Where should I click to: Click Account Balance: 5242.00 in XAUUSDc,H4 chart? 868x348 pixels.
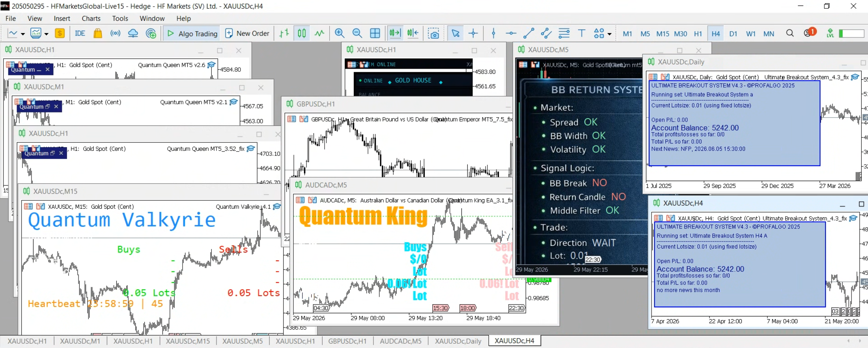click(700, 269)
